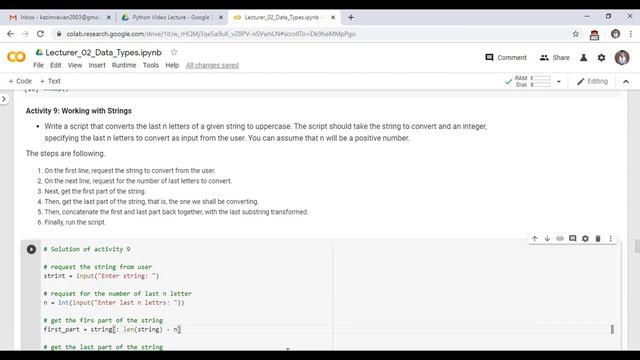The width and height of the screenshot is (640, 360).
Task: Open more cell actions menu
Action: (611, 238)
